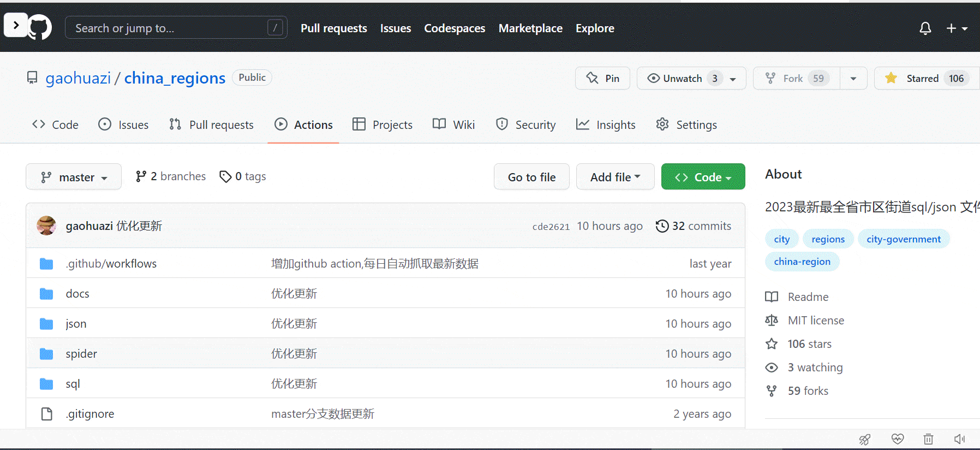Open the green Code dropdown

point(703,177)
